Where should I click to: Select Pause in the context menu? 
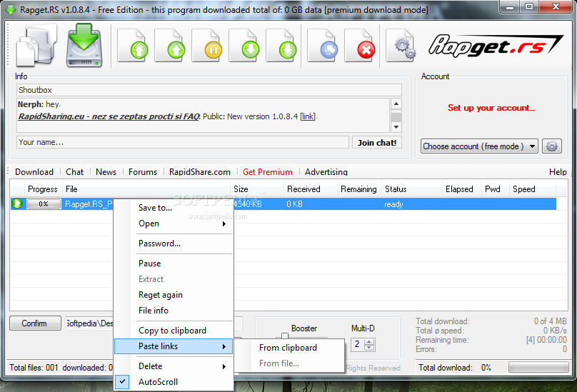point(174,263)
